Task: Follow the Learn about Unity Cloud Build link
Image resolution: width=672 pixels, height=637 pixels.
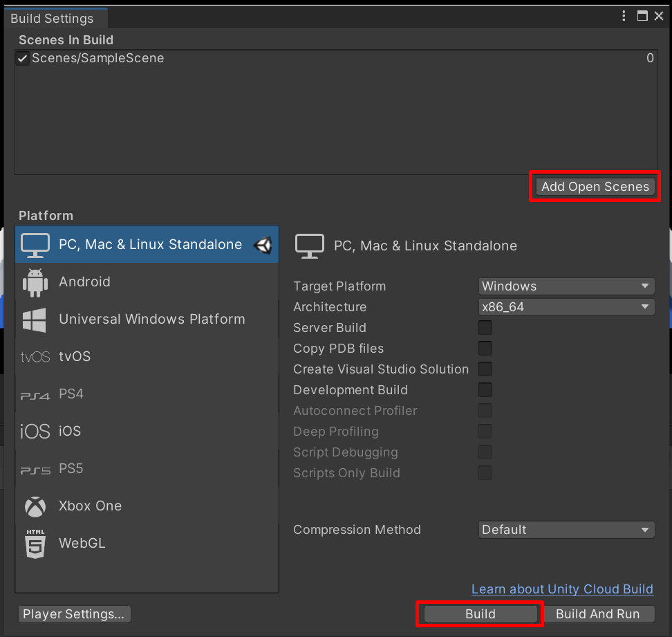Action: point(562,589)
